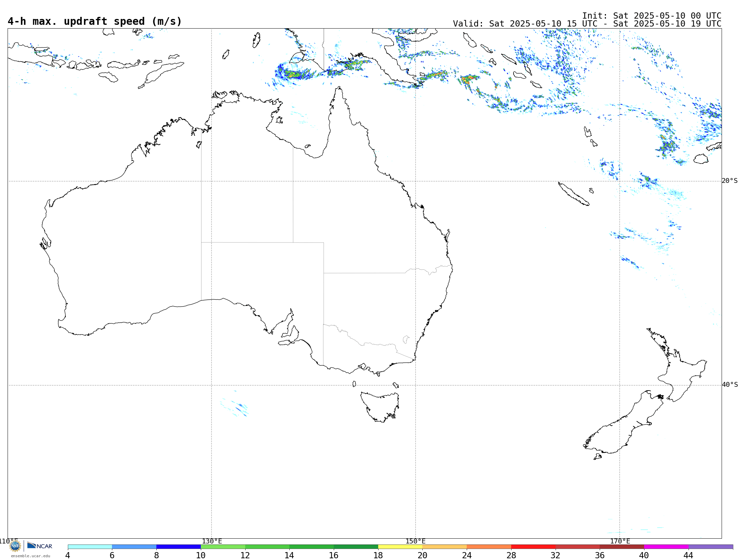Select the light cyan 4–6 m/s swatch

coord(90,547)
